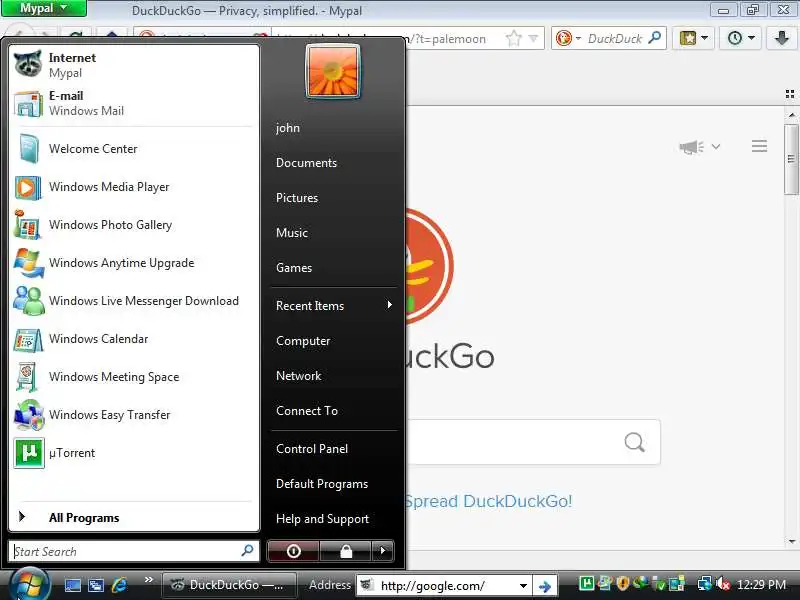The height and width of the screenshot is (600, 800).
Task: Click DuckDuckGo page megaphone icon
Action: [691, 147]
